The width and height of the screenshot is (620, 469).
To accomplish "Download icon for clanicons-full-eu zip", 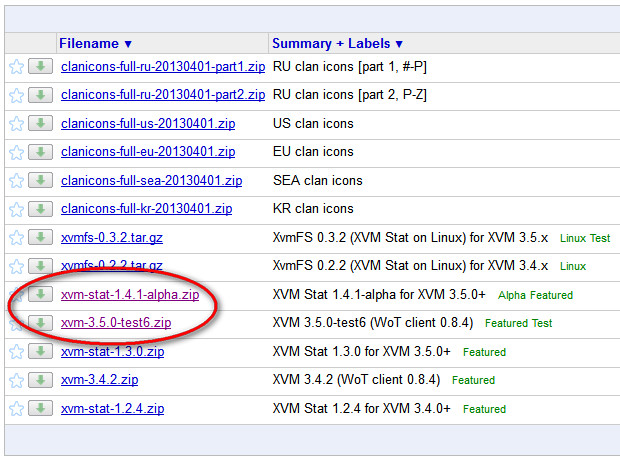I will 40,152.
